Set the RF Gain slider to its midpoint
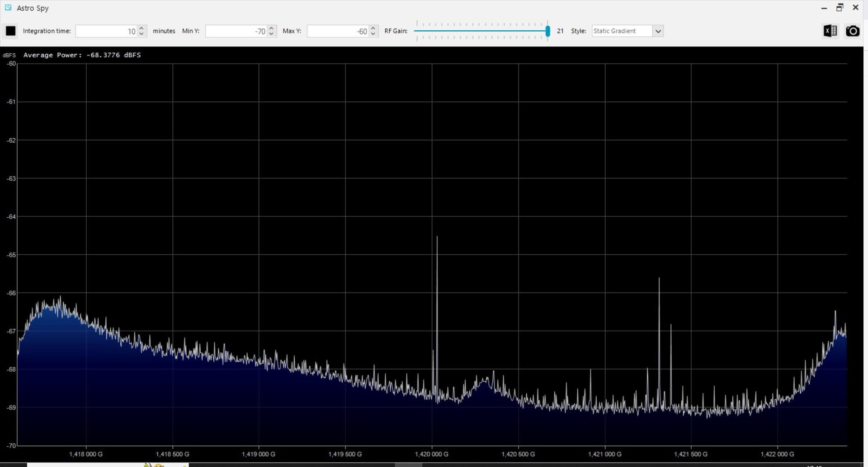This screenshot has height=467, width=868. coord(482,31)
